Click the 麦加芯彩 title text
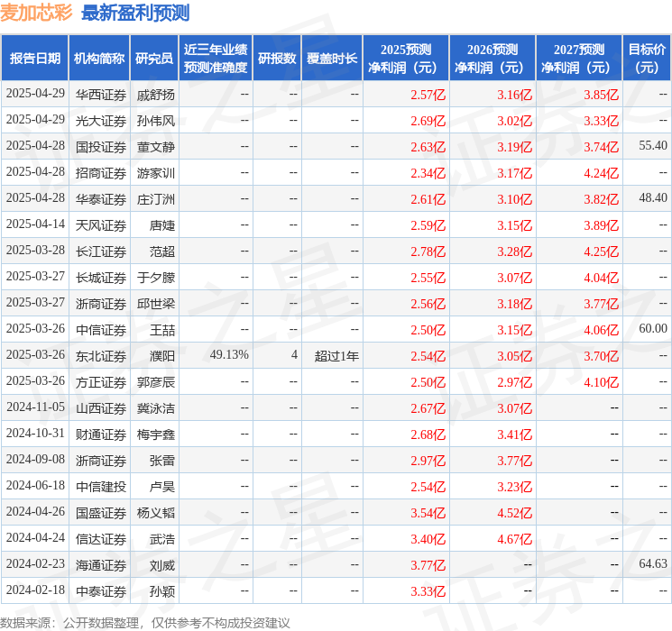672x631 pixels. coord(36,13)
